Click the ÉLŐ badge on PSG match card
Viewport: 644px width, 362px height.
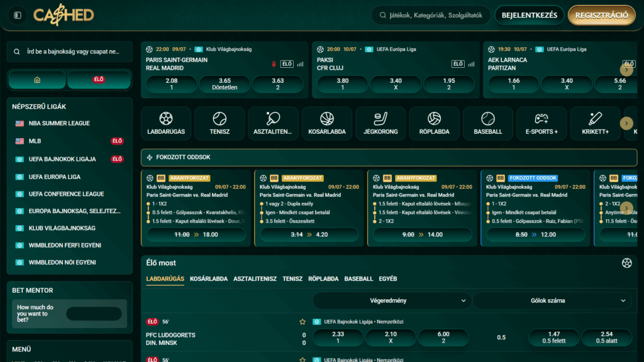[x=287, y=64]
